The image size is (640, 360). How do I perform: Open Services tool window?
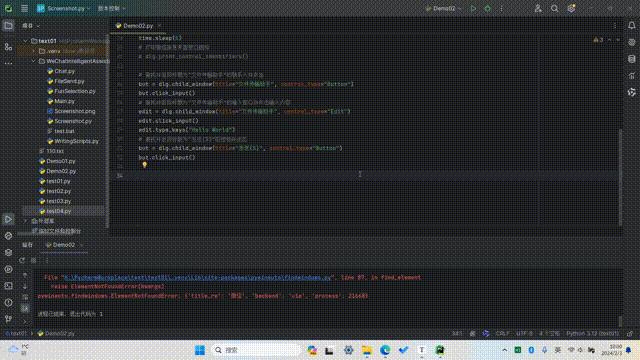[8, 269]
